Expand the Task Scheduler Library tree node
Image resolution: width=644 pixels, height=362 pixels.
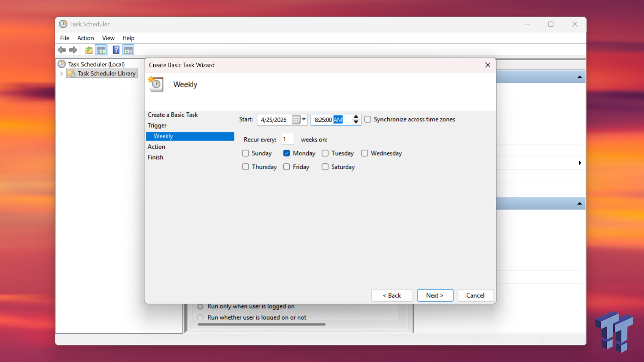point(62,74)
